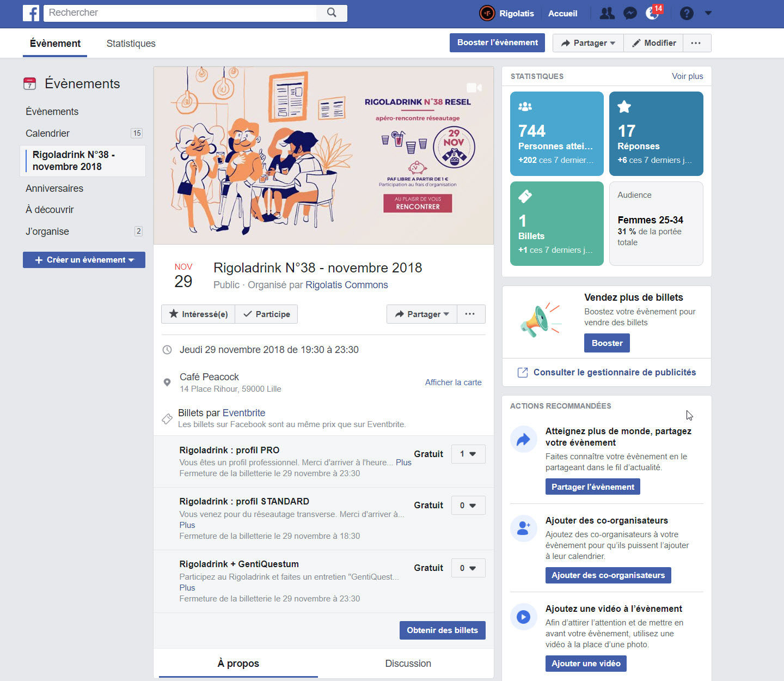The height and width of the screenshot is (681, 784).
Task: Click Afficher la carte link
Action: [453, 382]
